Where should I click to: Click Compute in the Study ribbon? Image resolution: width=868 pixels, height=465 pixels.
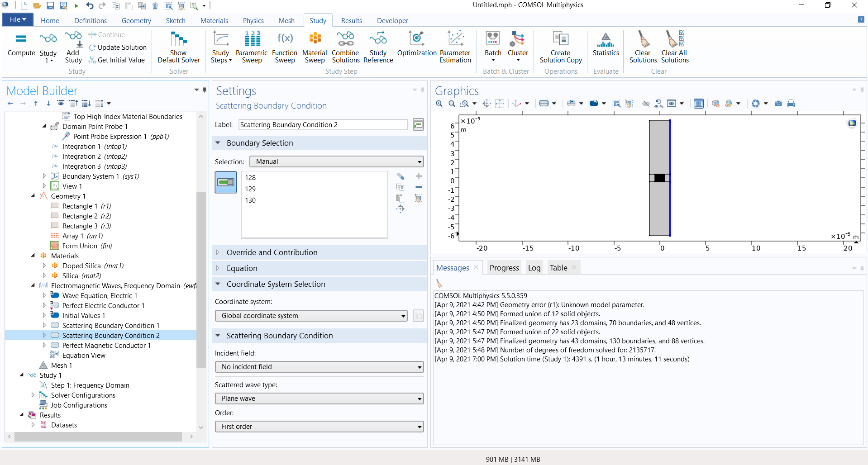[21, 45]
